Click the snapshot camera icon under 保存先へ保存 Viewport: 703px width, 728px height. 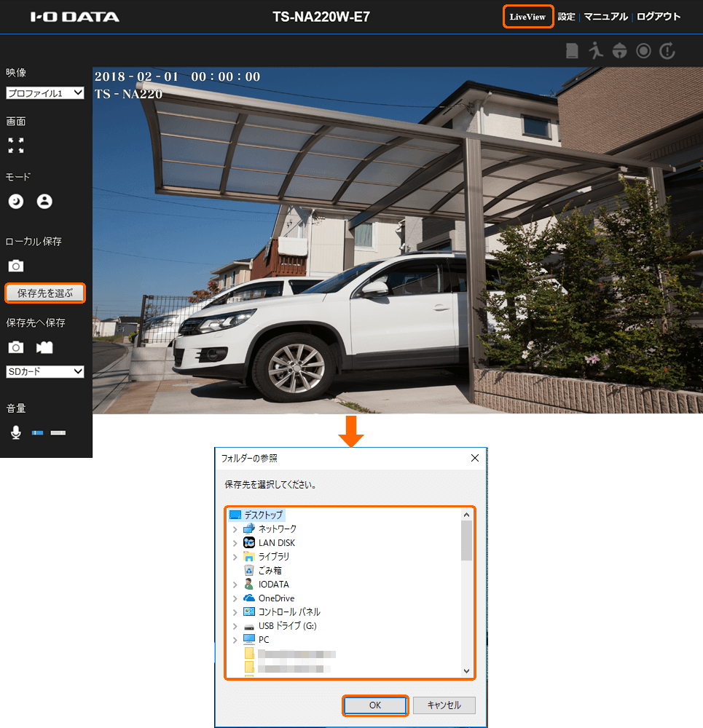(x=16, y=348)
